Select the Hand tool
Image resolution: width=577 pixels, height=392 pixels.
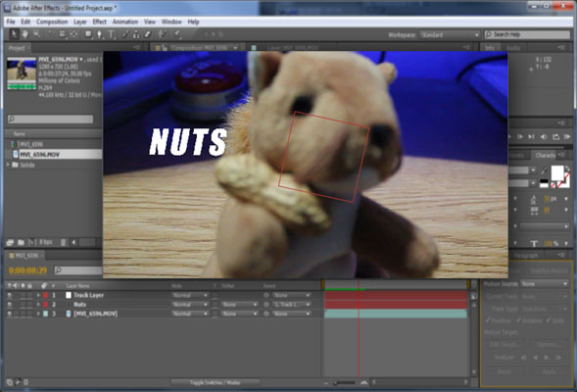25,34
